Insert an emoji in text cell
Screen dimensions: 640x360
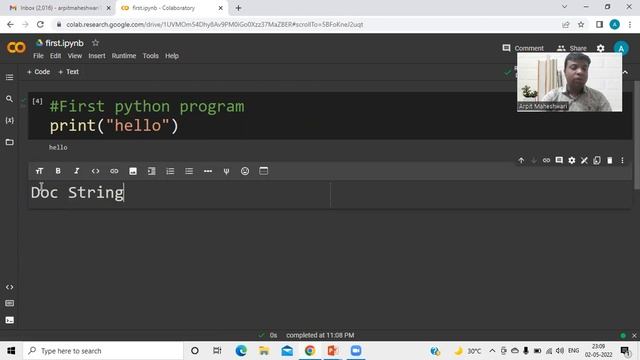245,171
